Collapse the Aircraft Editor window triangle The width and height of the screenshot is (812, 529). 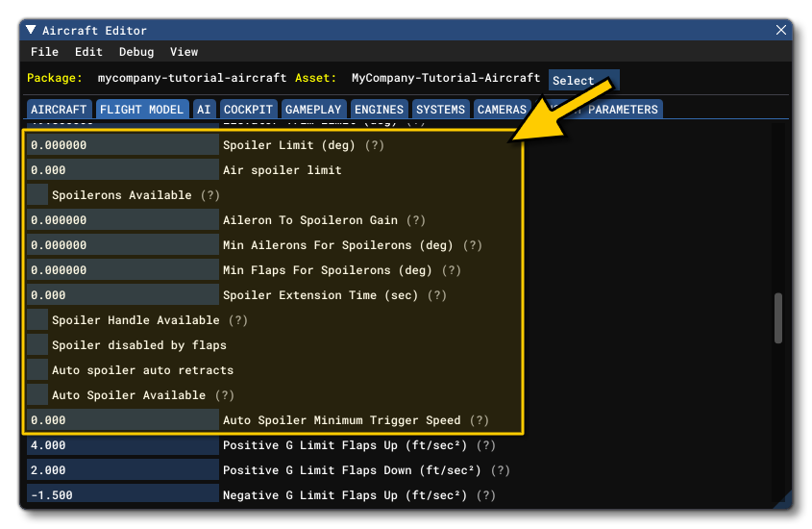click(31, 31)
